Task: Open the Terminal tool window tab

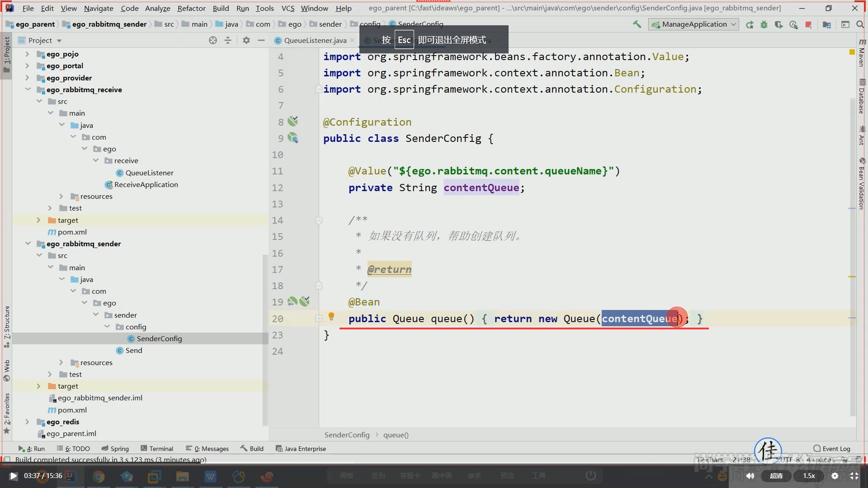Action: pos(157,449)
